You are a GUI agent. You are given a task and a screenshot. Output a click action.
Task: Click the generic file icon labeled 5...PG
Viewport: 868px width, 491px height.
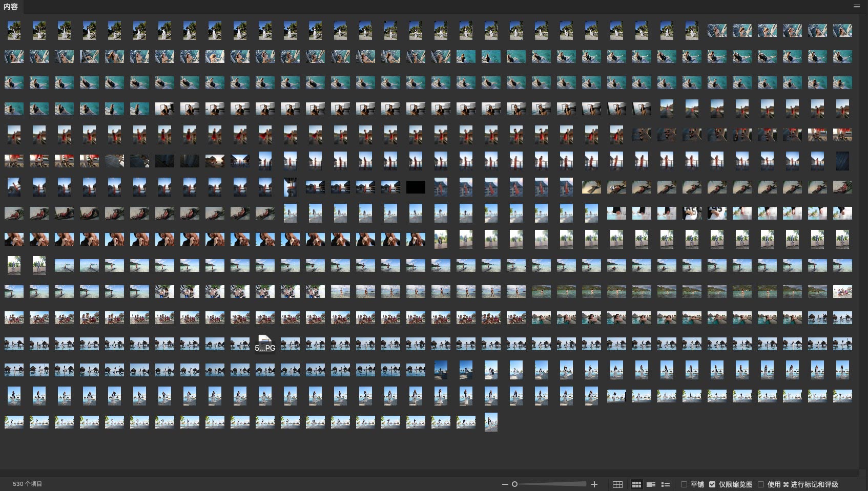265,343
